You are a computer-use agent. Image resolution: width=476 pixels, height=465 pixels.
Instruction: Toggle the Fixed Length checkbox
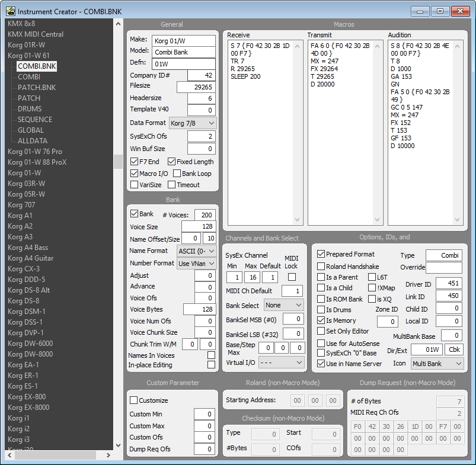click(171, 162)
